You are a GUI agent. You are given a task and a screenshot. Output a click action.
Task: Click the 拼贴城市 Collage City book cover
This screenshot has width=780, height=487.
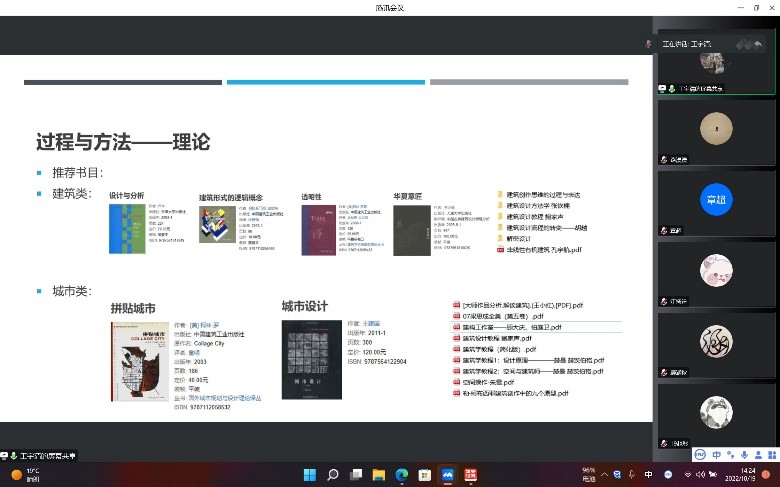pyautogui.click(x=140, y=361)
